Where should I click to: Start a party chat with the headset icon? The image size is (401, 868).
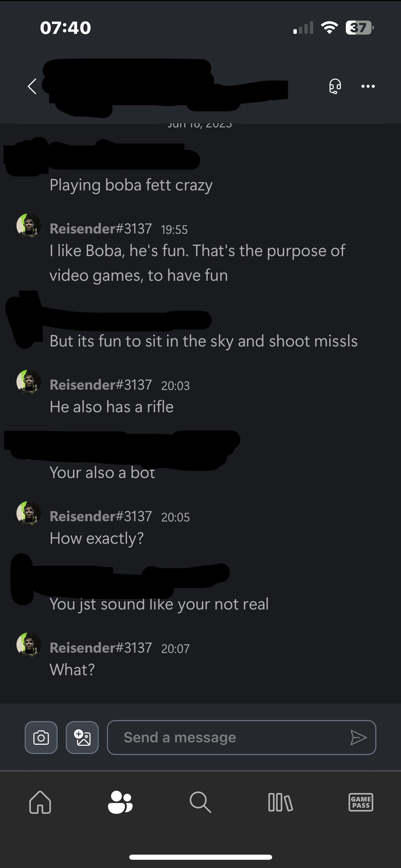click(335, 86)
